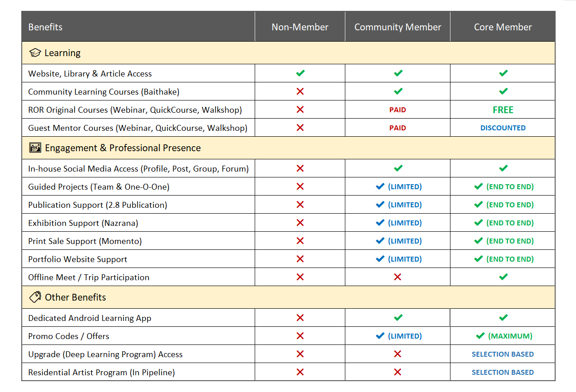Click the graduation cap icon beside Learning
The height and width of the screenshot is (392, 576).
(x=35, y=53)
